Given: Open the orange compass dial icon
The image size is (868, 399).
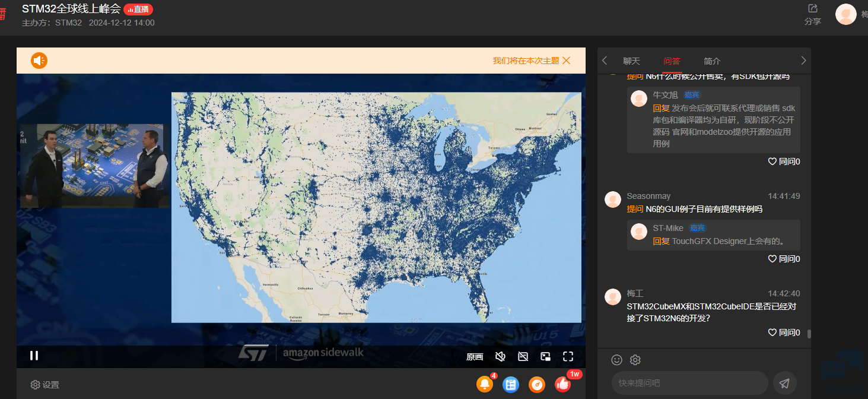Looking at the screenshot, I should [537, 384].
